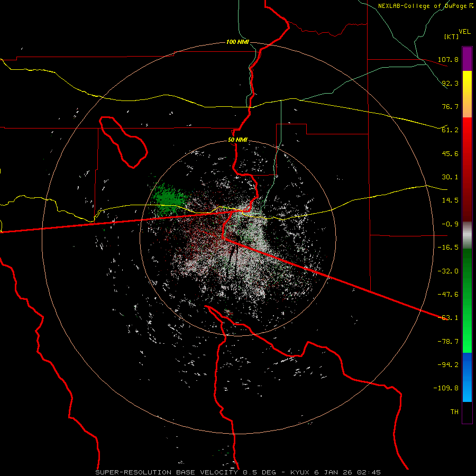Click the 76.7 velocity scale value
Image resolution: width=476 pixels, height=476 pixels.
coord(450,106)
